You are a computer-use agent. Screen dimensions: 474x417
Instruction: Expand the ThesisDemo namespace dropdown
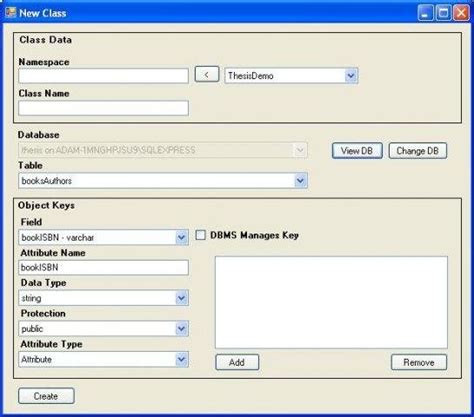tap(351, 76)
